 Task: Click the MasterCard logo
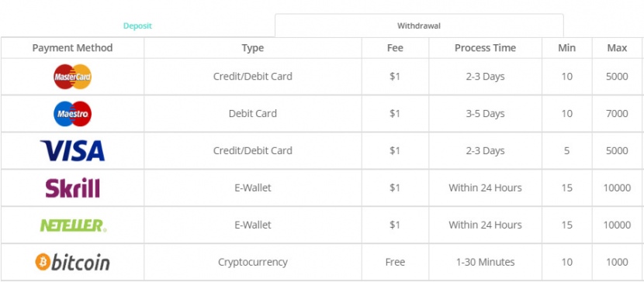[x=73, y=77]
